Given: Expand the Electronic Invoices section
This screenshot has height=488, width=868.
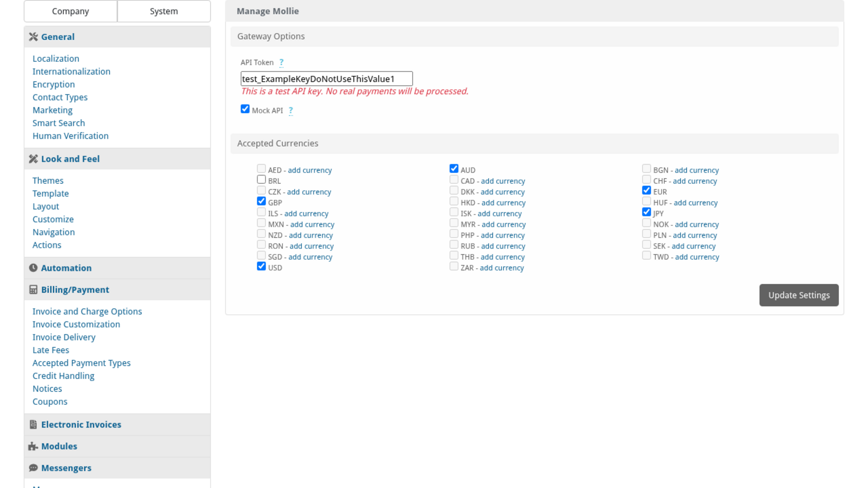Looking at the screenshot, I should [x=117, y=425].
